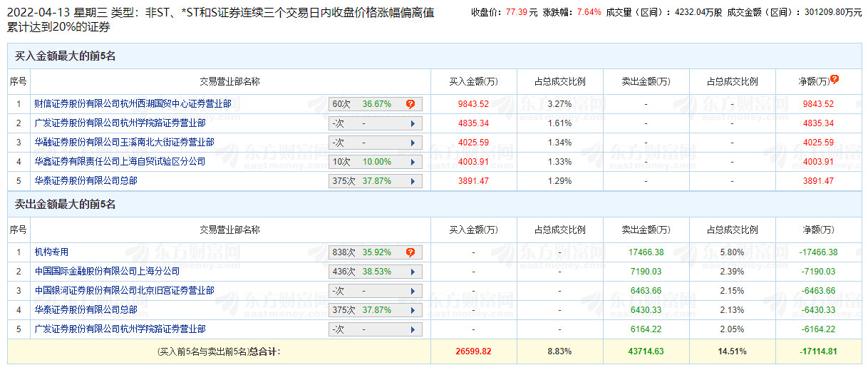Click total net amount -17114.81
This screenshot has height=370, width=868.
[817, 351]
